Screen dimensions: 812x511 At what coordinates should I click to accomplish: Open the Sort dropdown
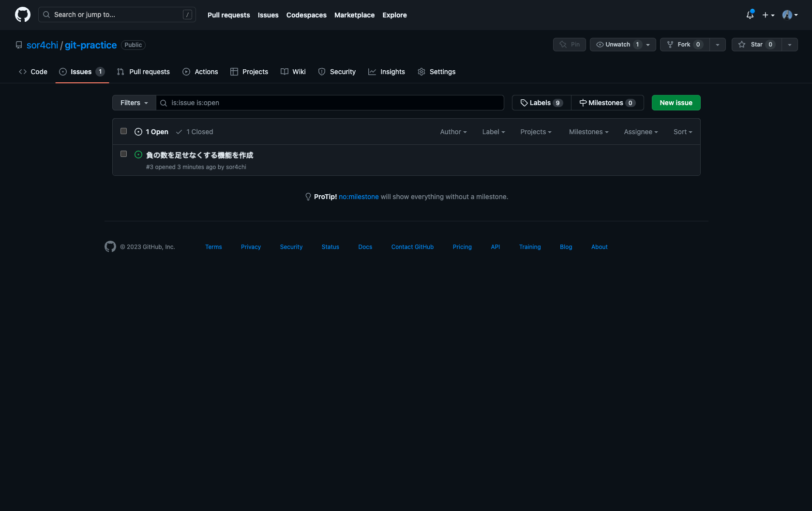(x=682, y=132)
